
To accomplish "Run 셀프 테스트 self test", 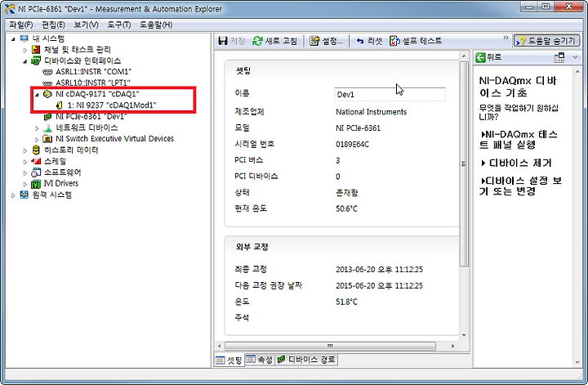I will (416, 41).
